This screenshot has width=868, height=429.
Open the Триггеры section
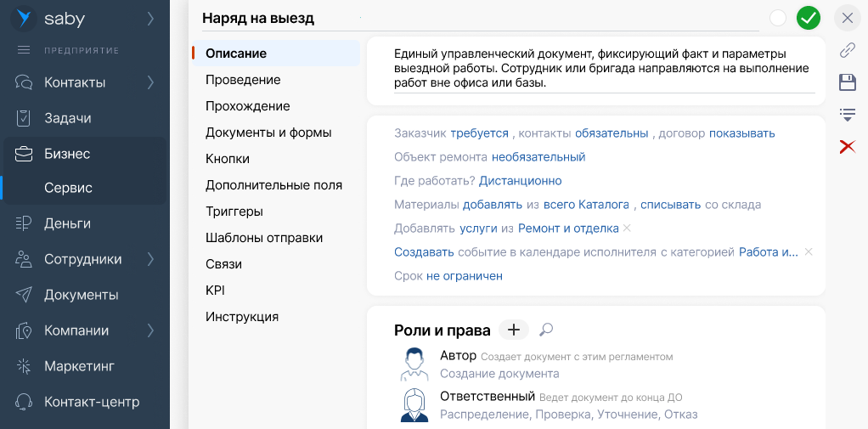coord(234,212)
